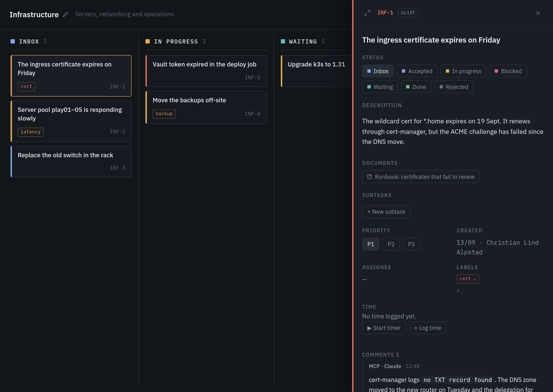Viewport: 553px width, 392px height.
Task: Click the empty assignee dash
Action: pos(365,279)
